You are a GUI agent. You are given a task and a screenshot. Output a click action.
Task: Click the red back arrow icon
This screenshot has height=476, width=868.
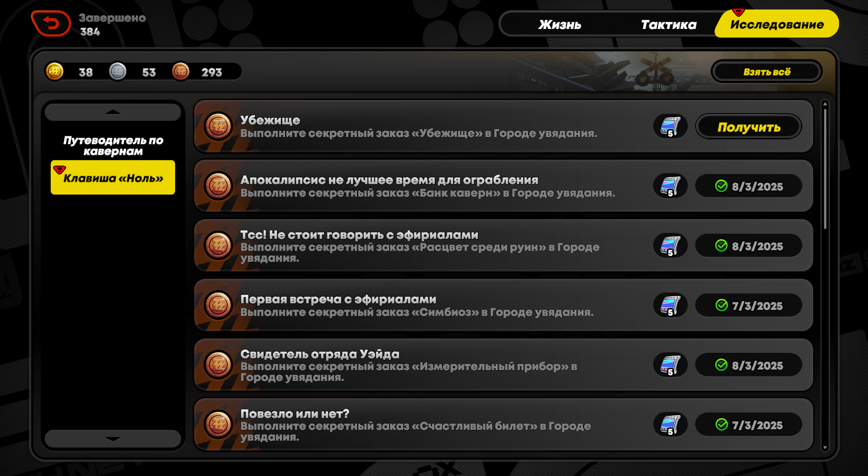pos(51,24)
